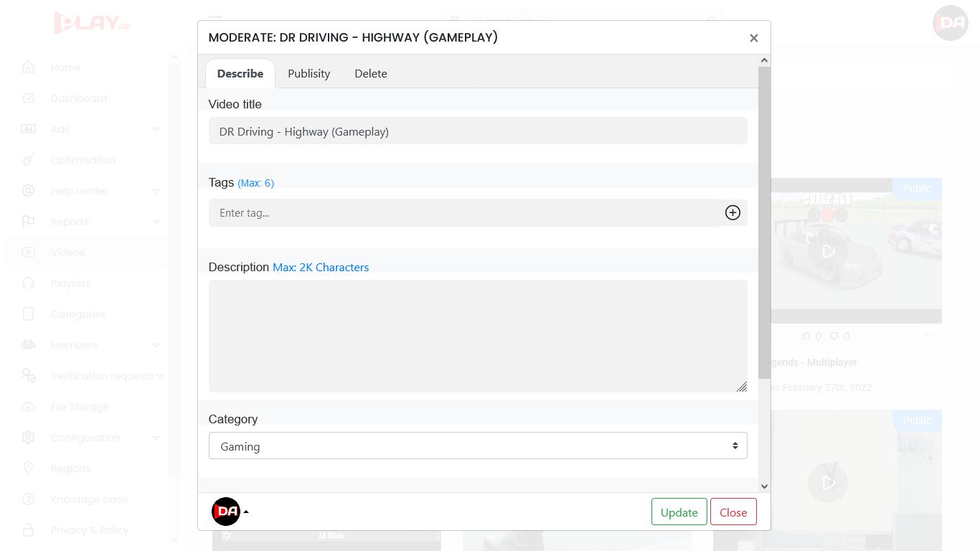Viewport: 980px width, 551px height.
Task: Click the dialog scrollbar up arrow
Action: 764,60
